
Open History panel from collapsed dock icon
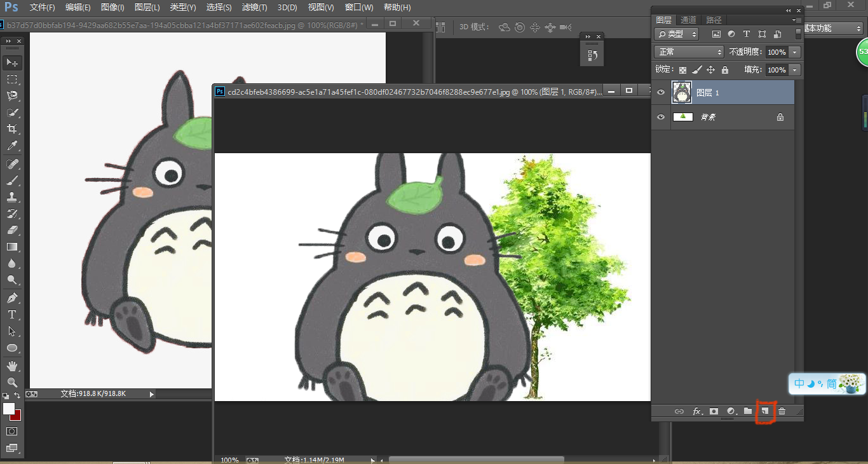click(592, 55)
